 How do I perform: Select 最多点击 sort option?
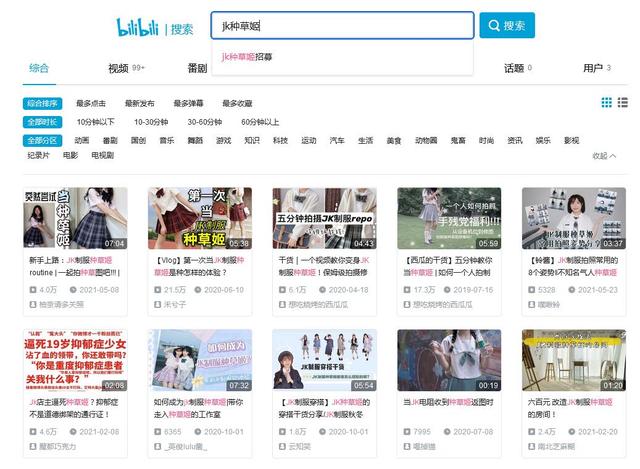coord(91,104)
